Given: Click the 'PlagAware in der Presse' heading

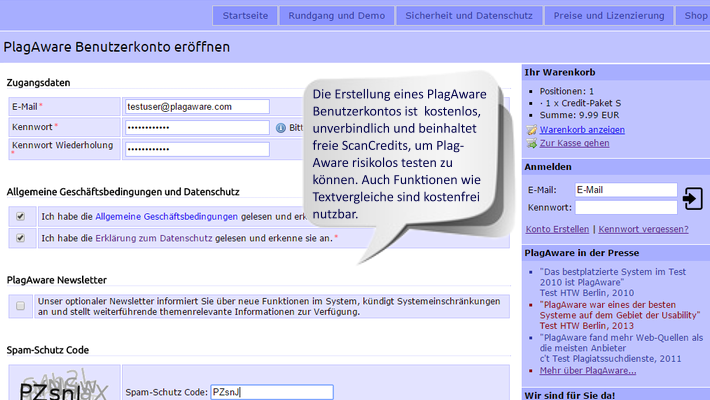Looking at the screenshot, I should pos(581,253).
